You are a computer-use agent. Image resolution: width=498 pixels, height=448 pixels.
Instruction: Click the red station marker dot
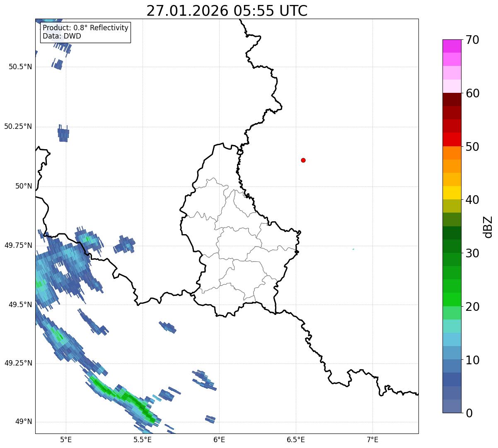click(303, 160)
